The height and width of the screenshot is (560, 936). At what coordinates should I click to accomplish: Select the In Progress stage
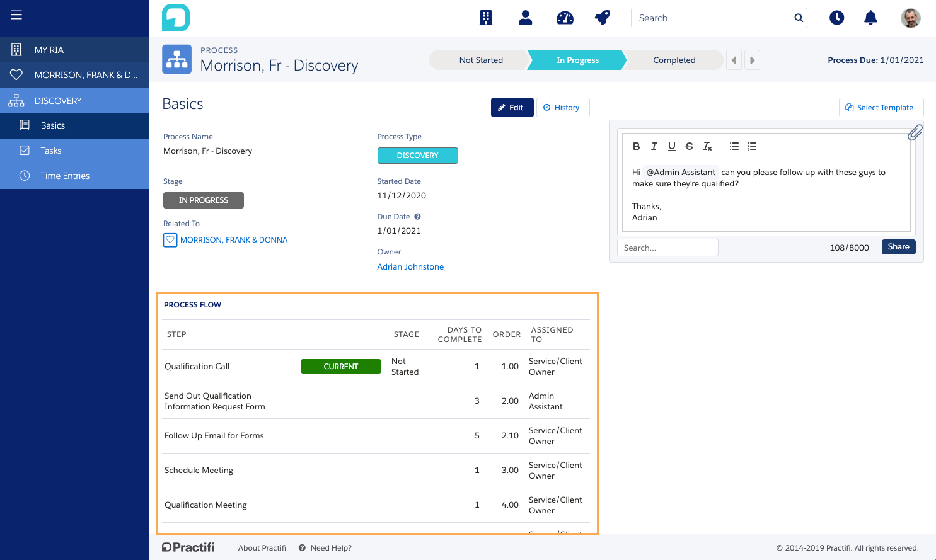(577, 60)
